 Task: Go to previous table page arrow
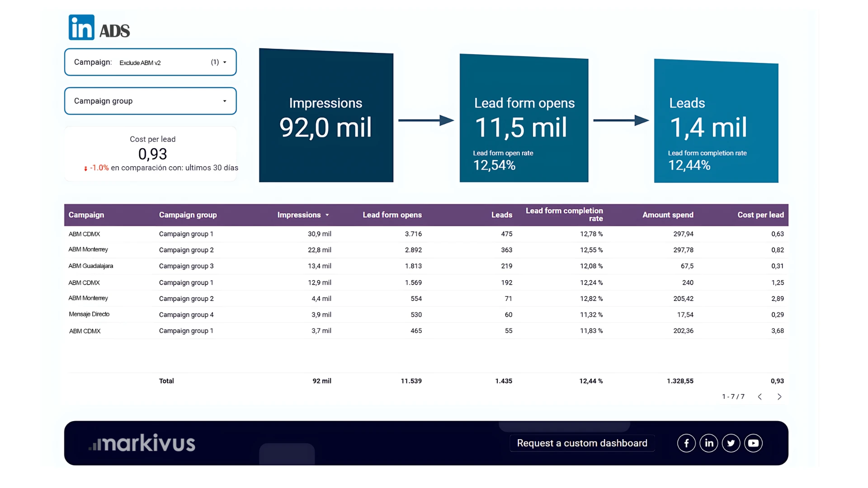[x=760, y=397]
